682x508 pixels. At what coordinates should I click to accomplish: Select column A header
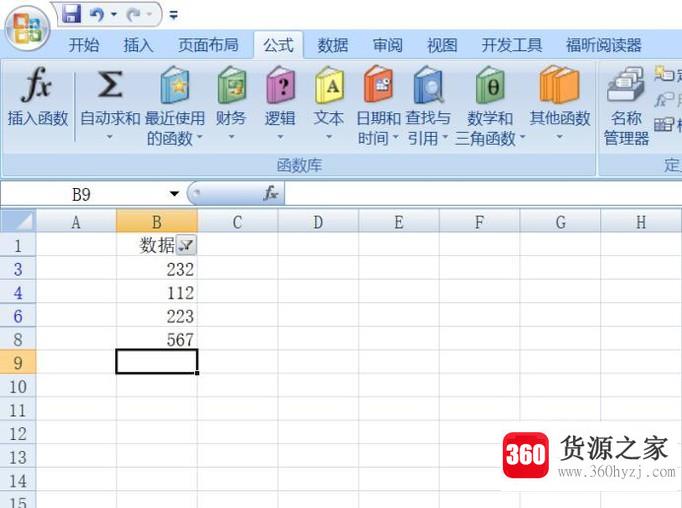[76, 222]
